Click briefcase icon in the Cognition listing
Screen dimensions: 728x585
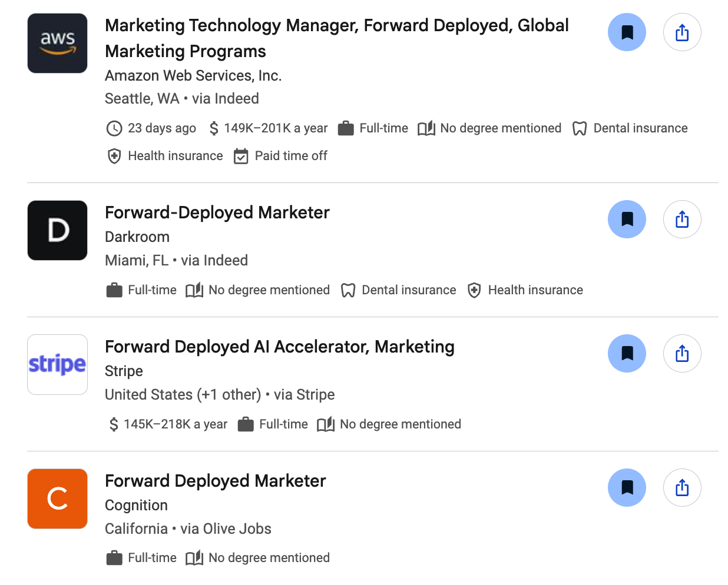[x=114, y=558]
